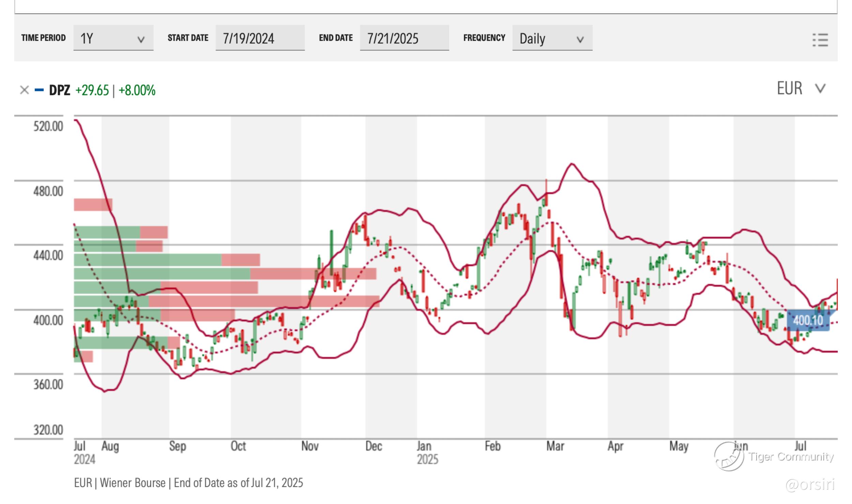The height and width of the screenshot is (504, 852).
Task: Click the 480.00 price axis label
Action: (48, 191)
